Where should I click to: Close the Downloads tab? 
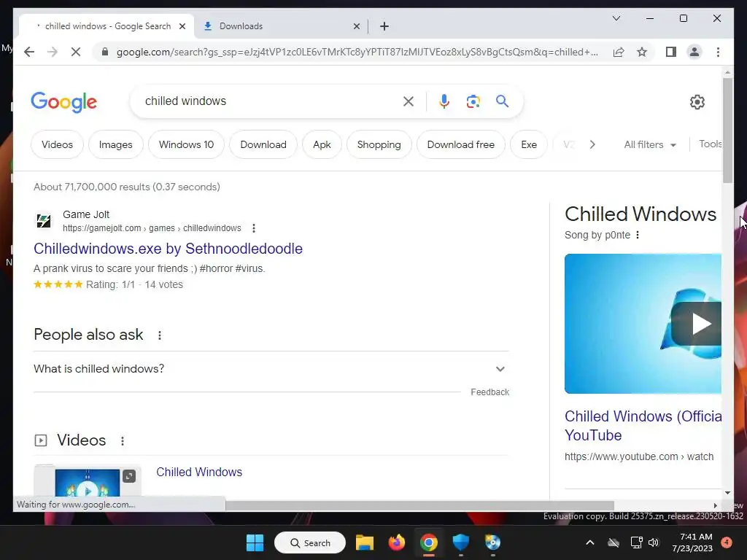click(x=356, y=26)
